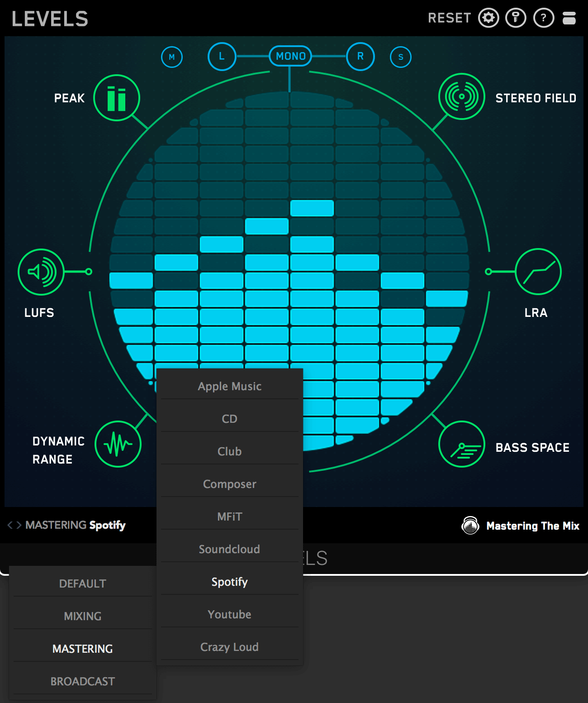Enable Mid channel monitoring M button

tap(172, 57)
